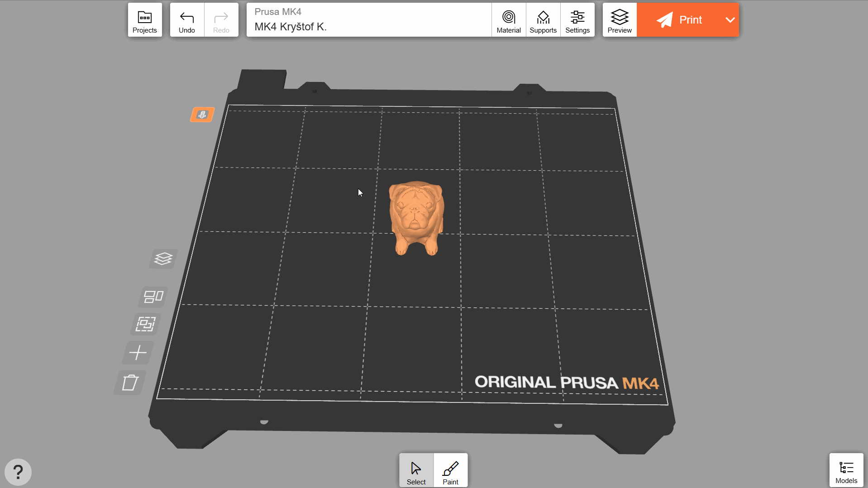The width and height of the screenshot is (868, 488).
Task: Open the Supports options
Action: tap(543, 20)
